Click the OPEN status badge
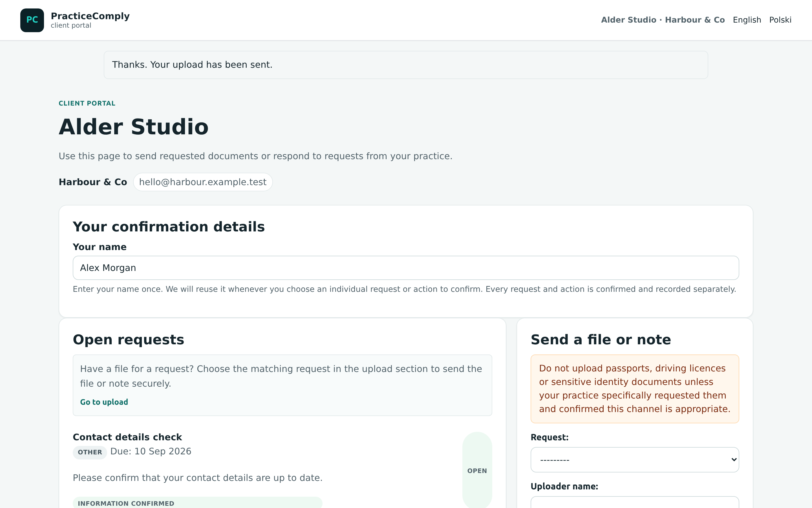 tap(477, 471)
